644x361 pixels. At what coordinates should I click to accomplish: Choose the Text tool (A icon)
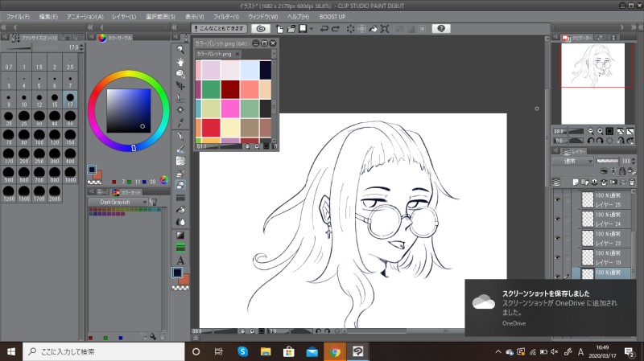click(x=180, y=260)
